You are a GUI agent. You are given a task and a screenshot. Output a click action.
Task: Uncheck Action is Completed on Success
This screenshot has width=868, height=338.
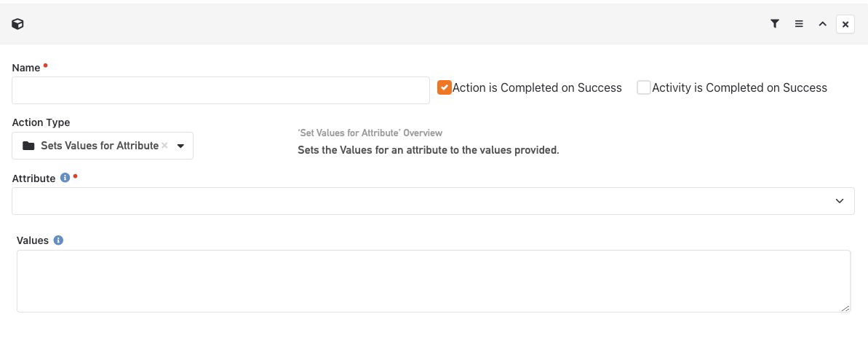pyautogui.click(x=444, y=87)
